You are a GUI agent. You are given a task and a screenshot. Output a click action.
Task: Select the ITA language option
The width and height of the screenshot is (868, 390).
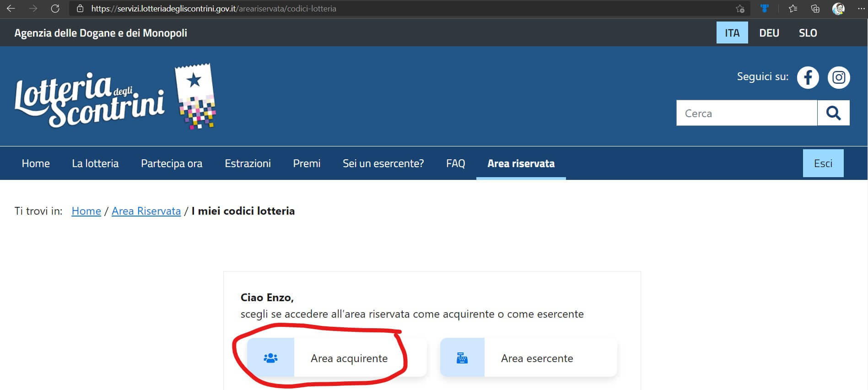point(732,33)
